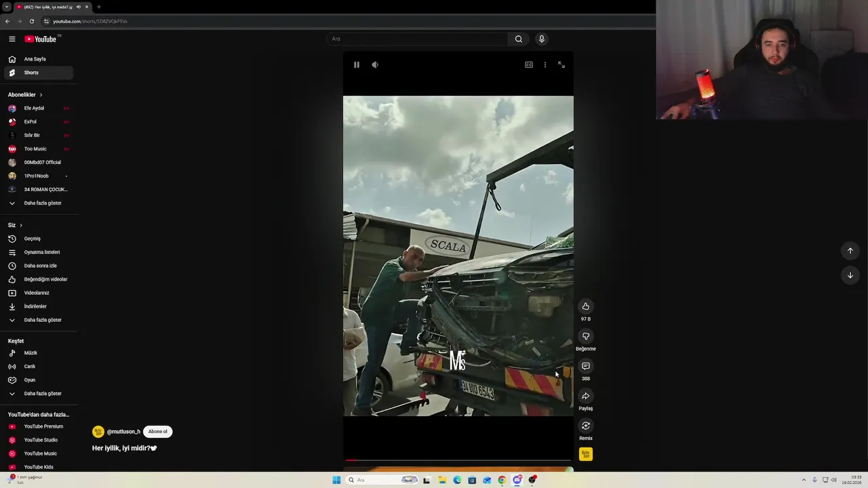Viewport: 868px width, 488px height.
Task: Open Oyun in Keşfet
Action: (x=38, y=380)
